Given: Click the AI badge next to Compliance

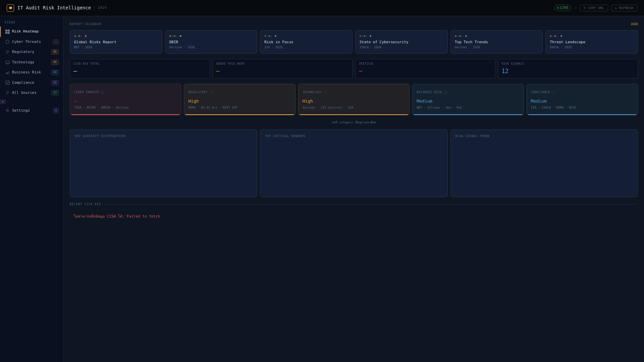Looking at the screenshot, I should pos(55,83).
